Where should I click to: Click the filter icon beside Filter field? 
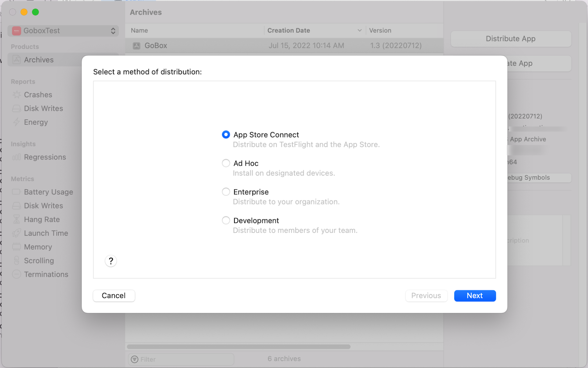coord(135,359)
